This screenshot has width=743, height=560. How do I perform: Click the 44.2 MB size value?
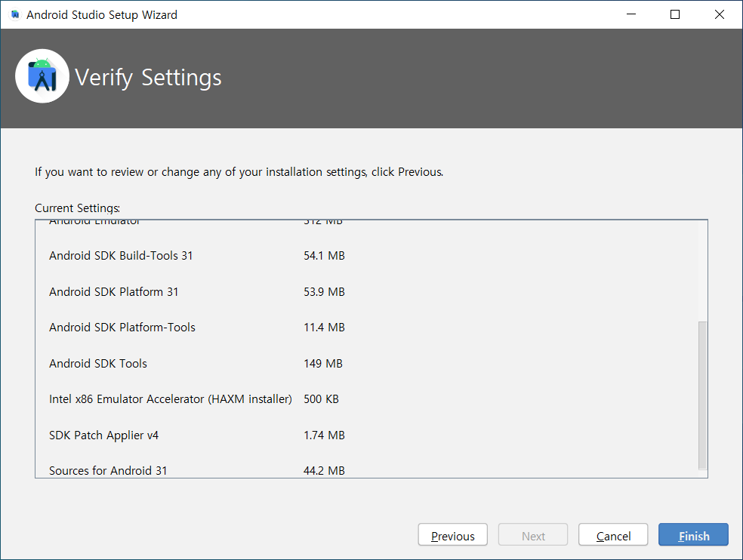point(324,471)
